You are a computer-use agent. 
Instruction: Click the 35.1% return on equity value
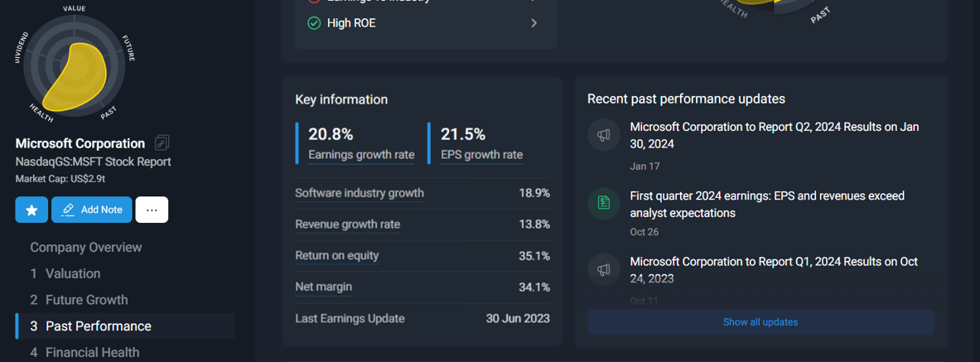tap(534, 256)
